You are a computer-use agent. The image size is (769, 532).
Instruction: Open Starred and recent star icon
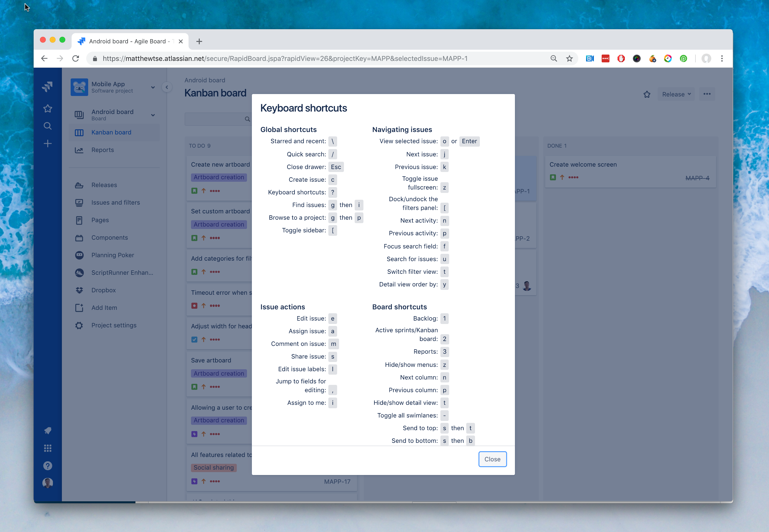[x=48, y=108]
